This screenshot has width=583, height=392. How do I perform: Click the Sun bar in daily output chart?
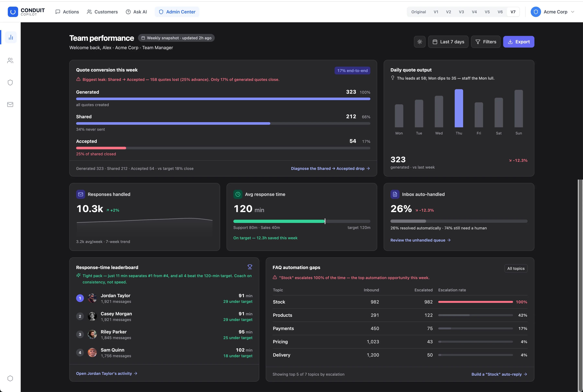point(519,109)
